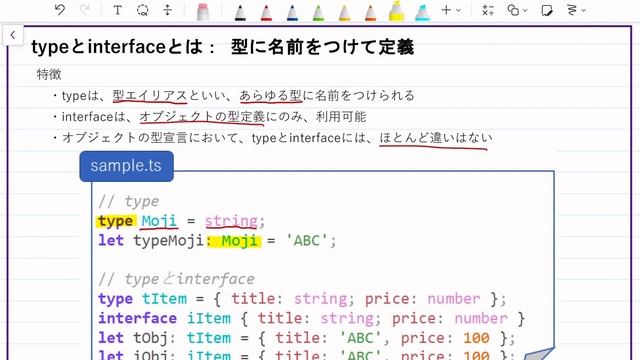
Task: Click underlined text 'オブジェクトの型定義'
Action: pyautogui.click(x=202, y=117)
